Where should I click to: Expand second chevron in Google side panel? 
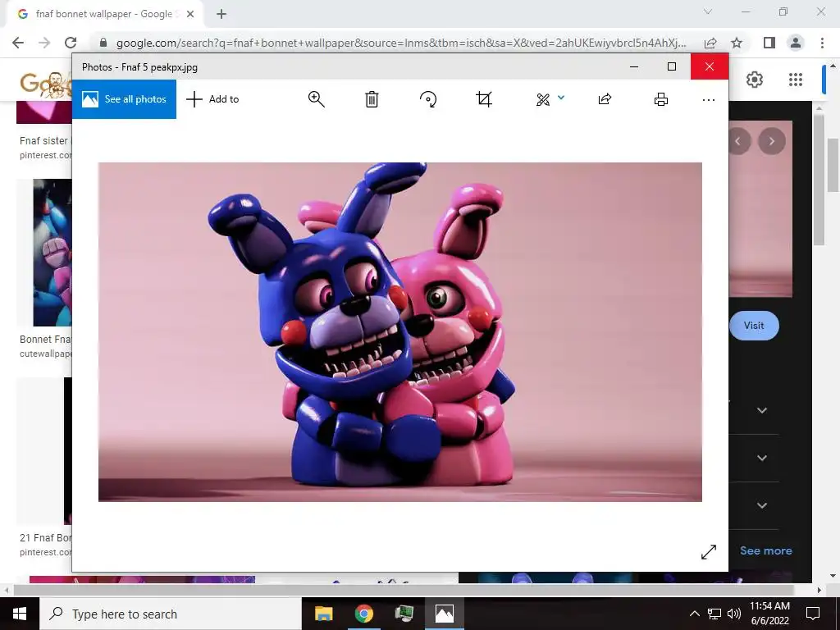pyautogui.click(x=762, y=458)
